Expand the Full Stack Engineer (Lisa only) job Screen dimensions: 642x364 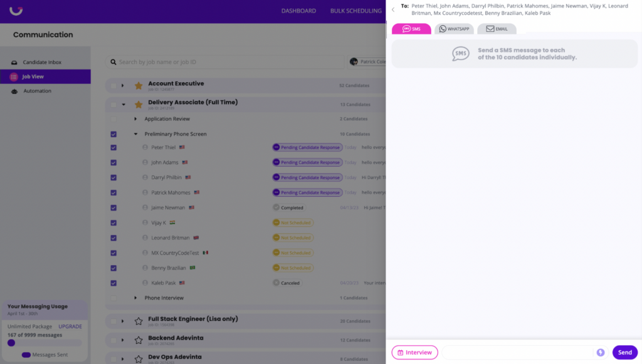pos(122,321)
